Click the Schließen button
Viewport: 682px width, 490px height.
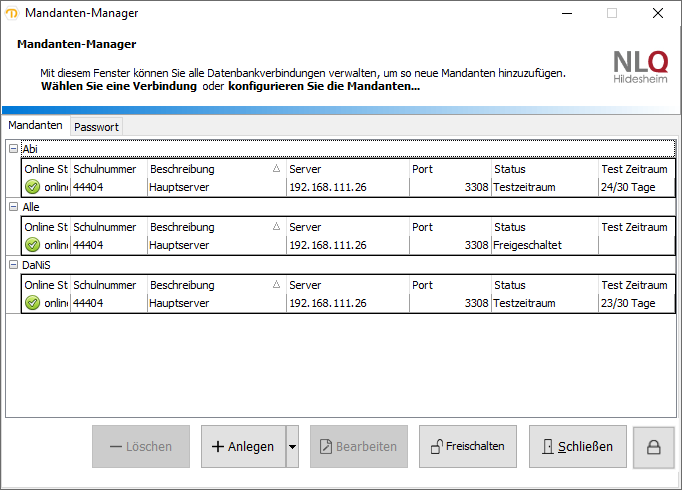(577, 447)
